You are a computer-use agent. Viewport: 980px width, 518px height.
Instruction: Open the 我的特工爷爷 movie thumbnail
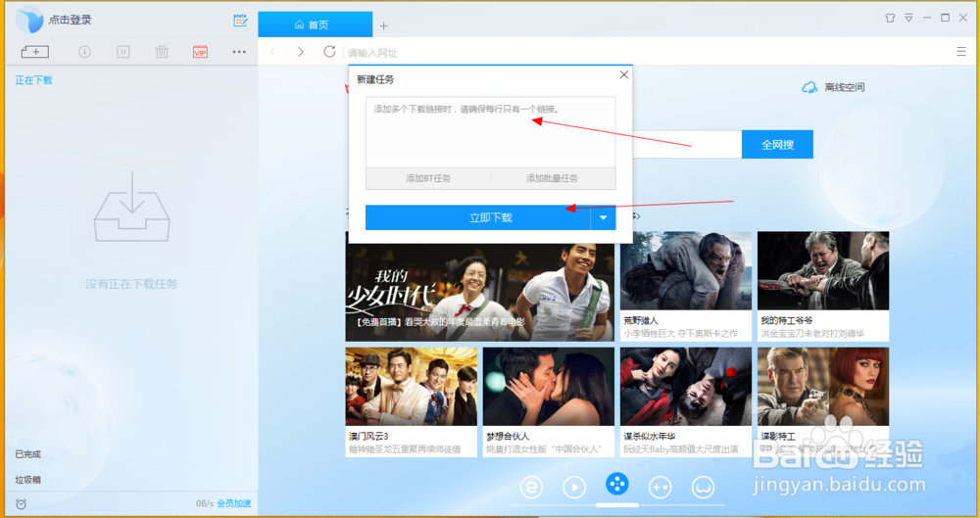point(823,271)
